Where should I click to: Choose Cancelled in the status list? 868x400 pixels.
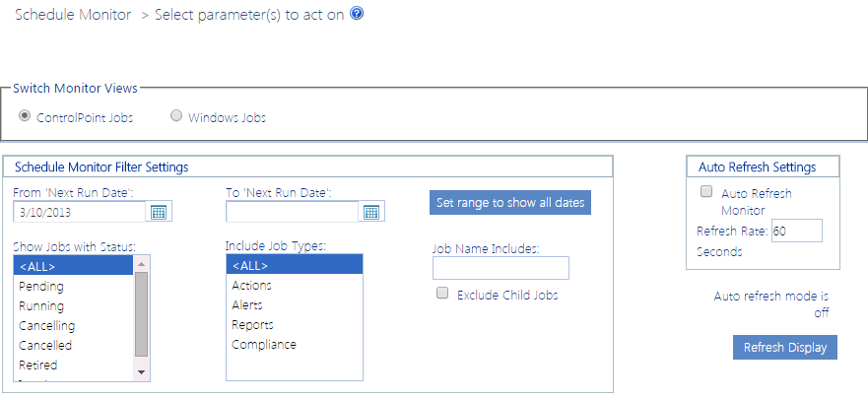point(45,345)
